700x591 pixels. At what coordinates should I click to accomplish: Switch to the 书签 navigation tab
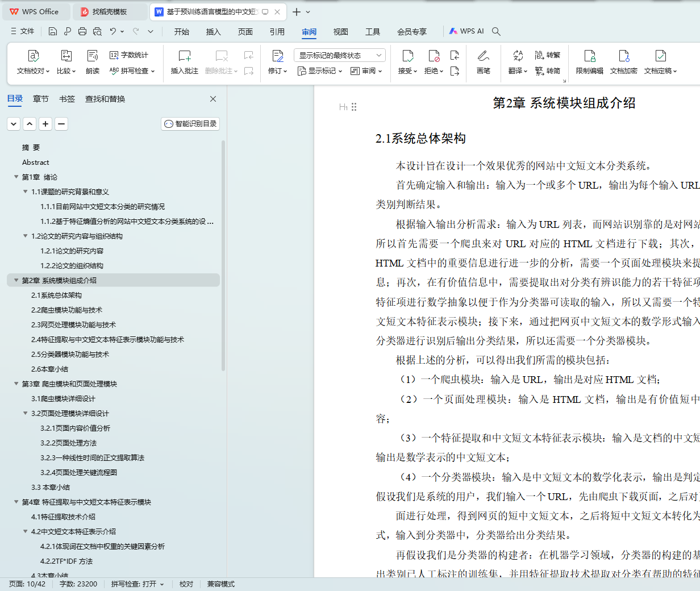(67, 99)
